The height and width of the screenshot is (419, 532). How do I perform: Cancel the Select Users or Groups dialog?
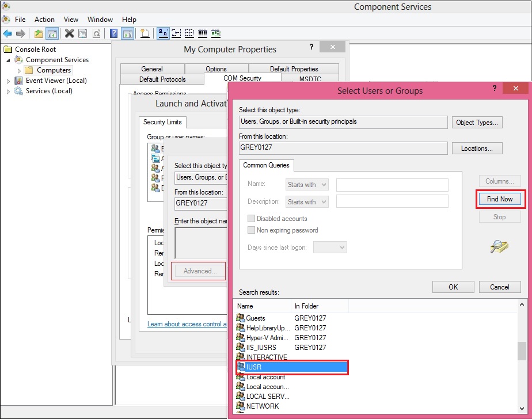pos(500,287)
